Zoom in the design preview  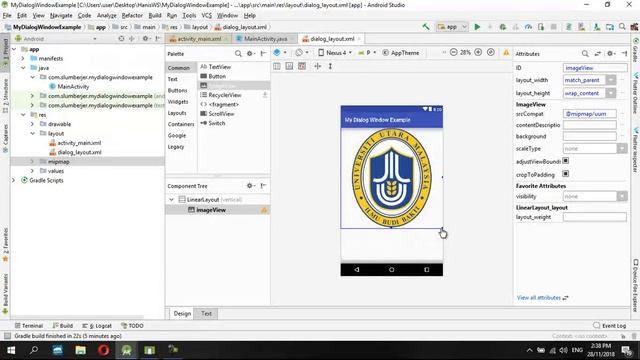click(x=478, y=53)
